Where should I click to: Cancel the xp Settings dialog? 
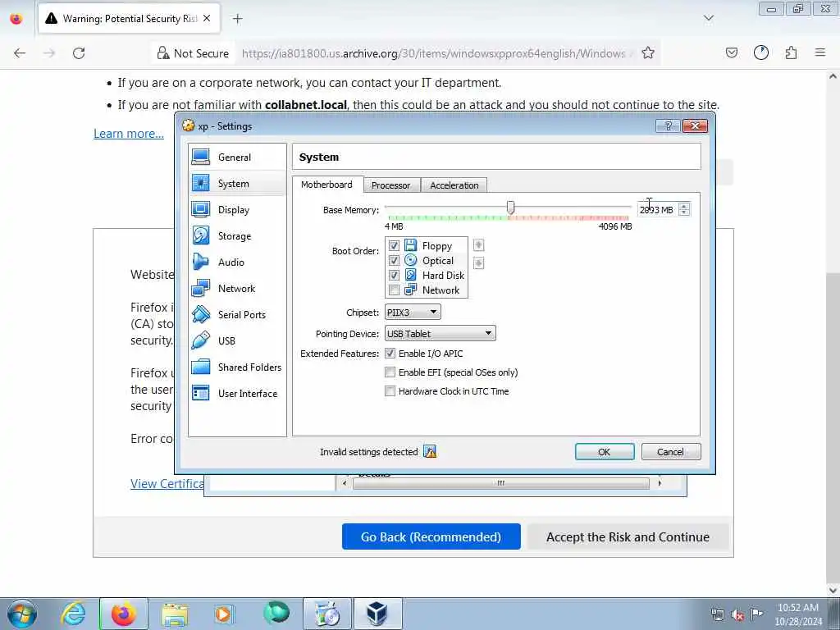[x=671, y=452]
